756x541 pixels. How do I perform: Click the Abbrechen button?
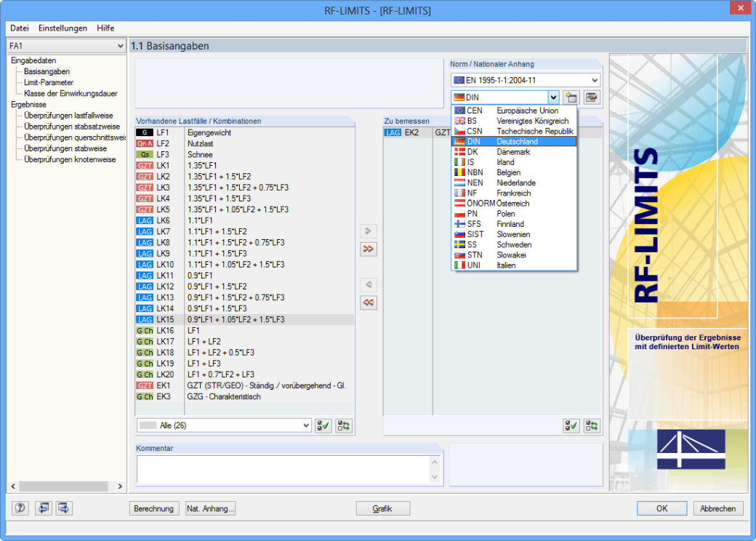718,508
